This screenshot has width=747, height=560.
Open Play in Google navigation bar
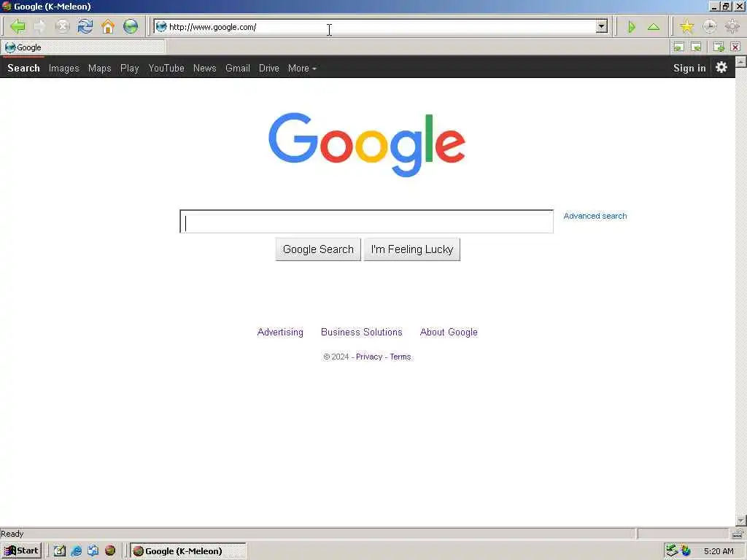click(x=130, y=68)
